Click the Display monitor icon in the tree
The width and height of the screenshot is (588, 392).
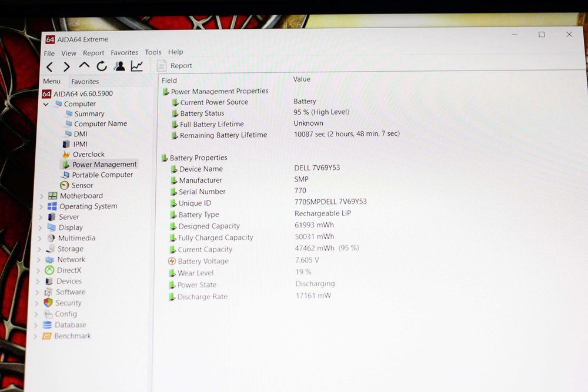(51, 227)
